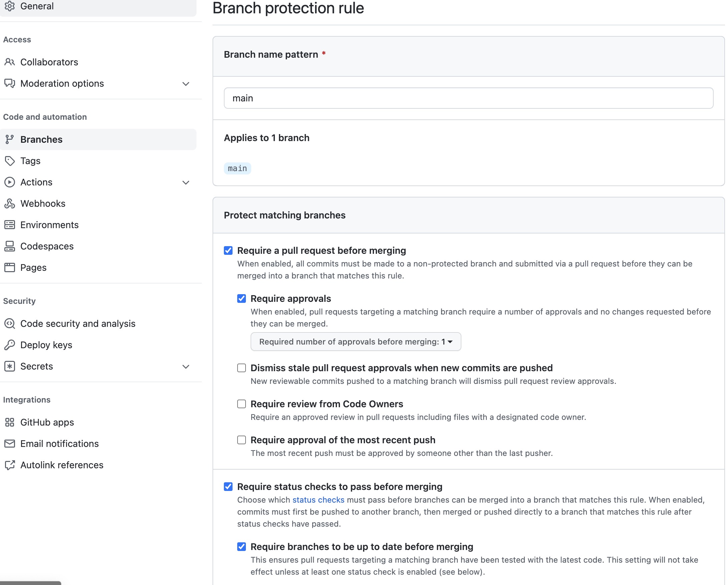
Task: Click the Webhooks icon in sidebar
Action: (9, 203)
